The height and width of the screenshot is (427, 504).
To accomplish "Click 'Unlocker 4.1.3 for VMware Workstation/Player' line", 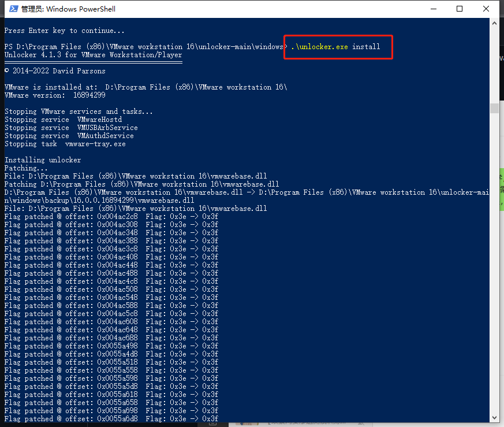I will [x=93, y=55].
